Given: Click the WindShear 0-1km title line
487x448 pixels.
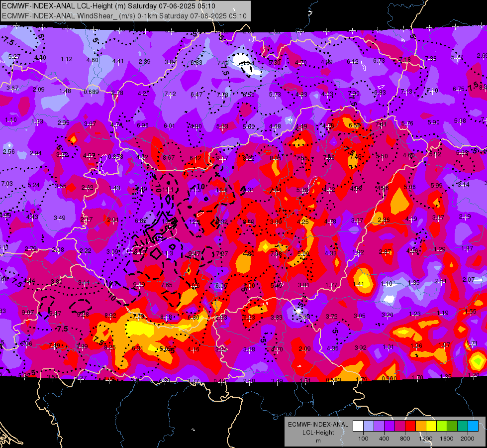Looking at the screenshot, I should [x=124, y=16].
